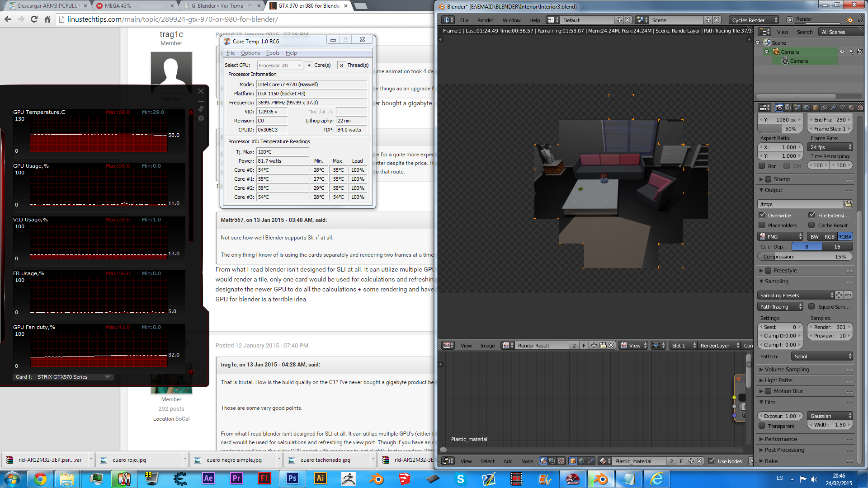Open Object properties cube icon

click(815, 108)
